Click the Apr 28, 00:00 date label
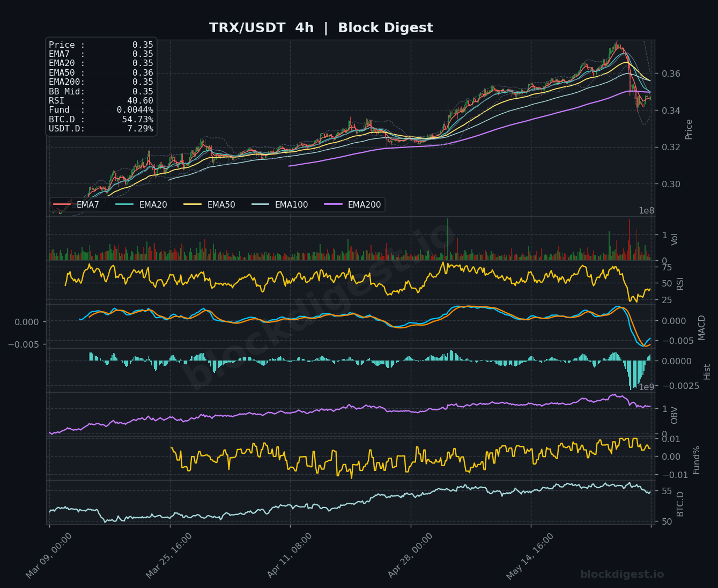Viewport: 718px width, 588px height. coord(410,556)
